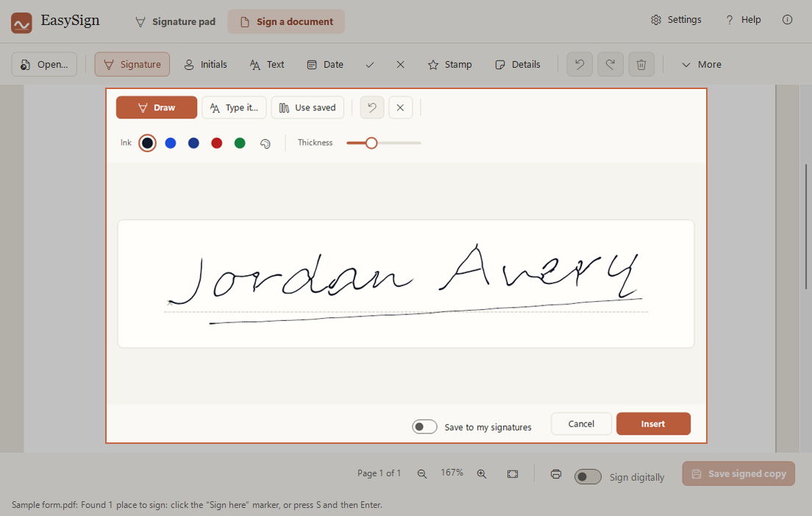Select the checkmark stamp tool

370,65
